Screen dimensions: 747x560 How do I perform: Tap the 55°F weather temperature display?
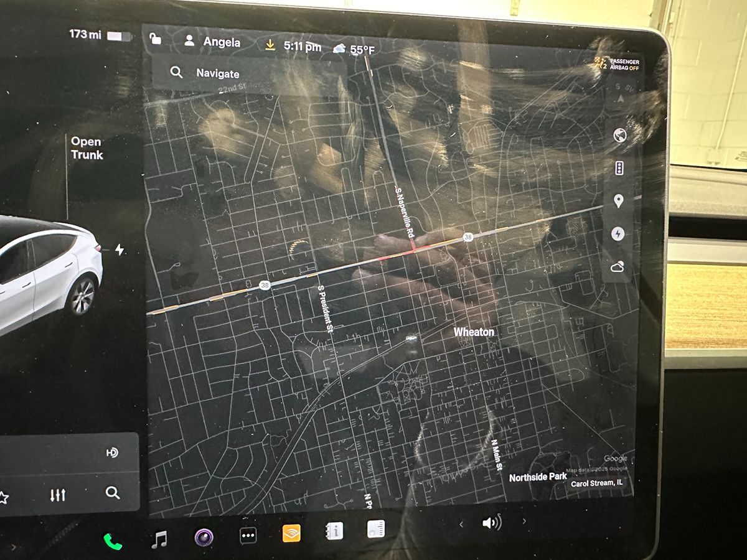tap(355, 49)
